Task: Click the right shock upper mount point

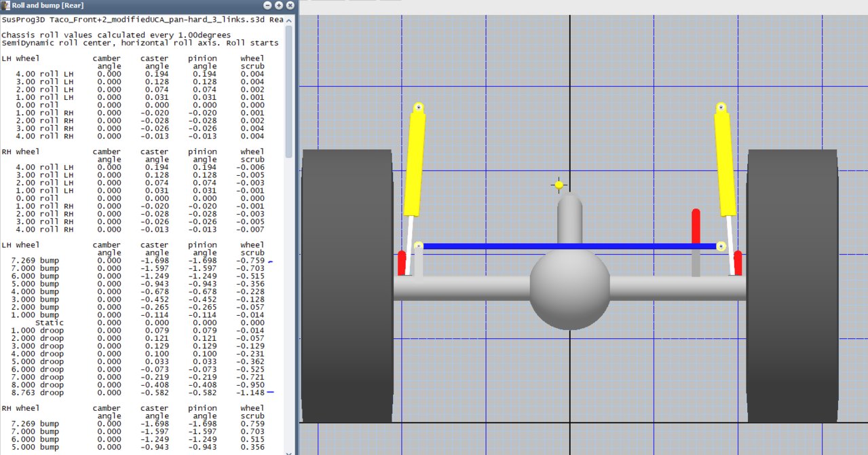Action: point(721,107)
